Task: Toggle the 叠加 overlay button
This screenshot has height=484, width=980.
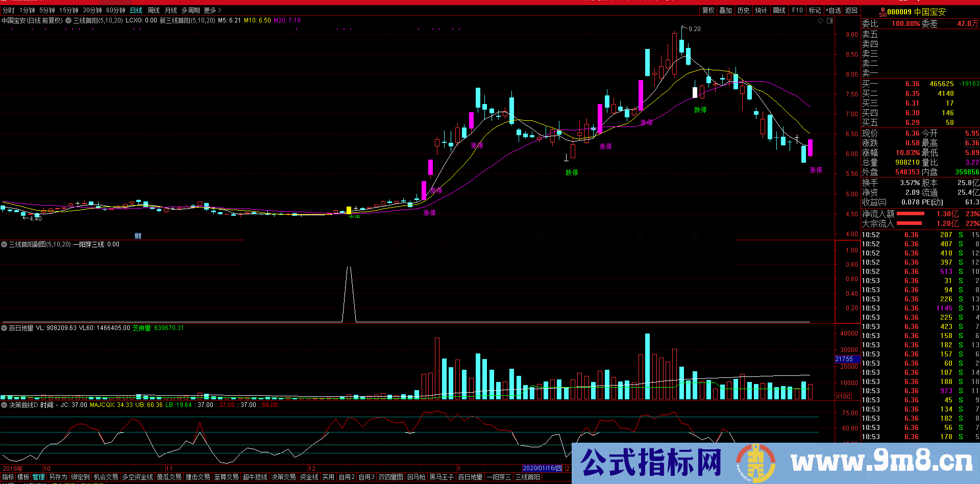Action: coord(726,10)
